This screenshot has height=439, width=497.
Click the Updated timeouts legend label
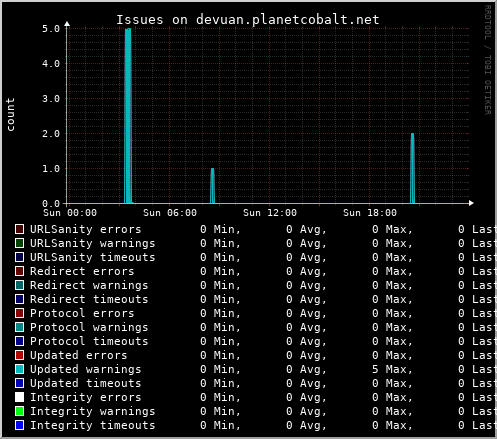pos(86,383)
